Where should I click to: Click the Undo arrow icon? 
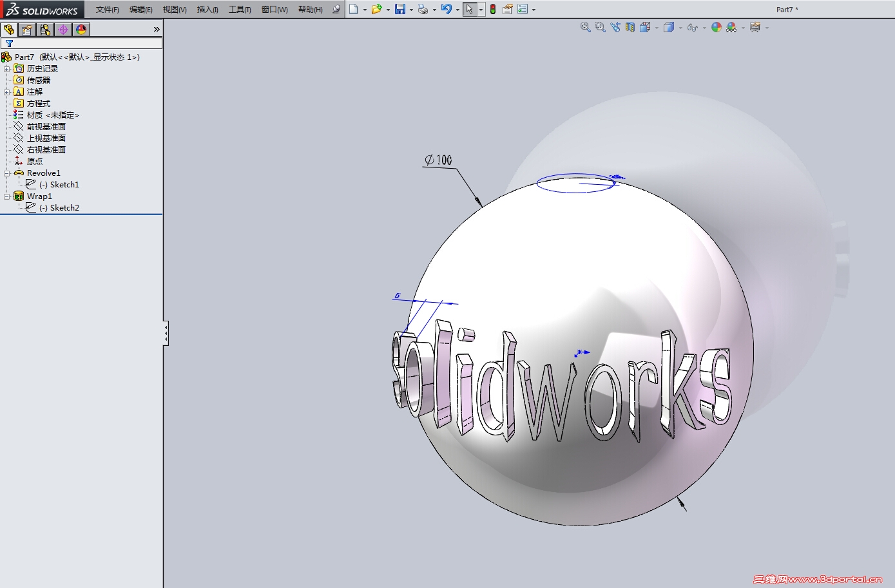(447, 9)
